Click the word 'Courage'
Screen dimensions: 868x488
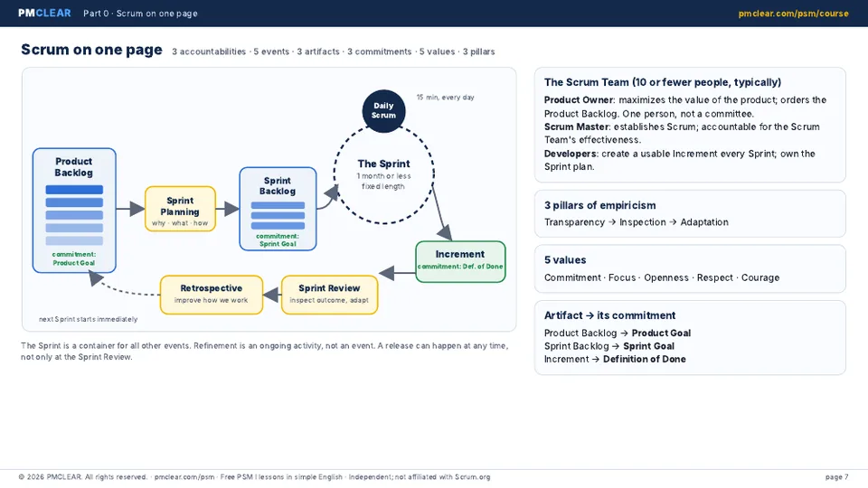760,277
